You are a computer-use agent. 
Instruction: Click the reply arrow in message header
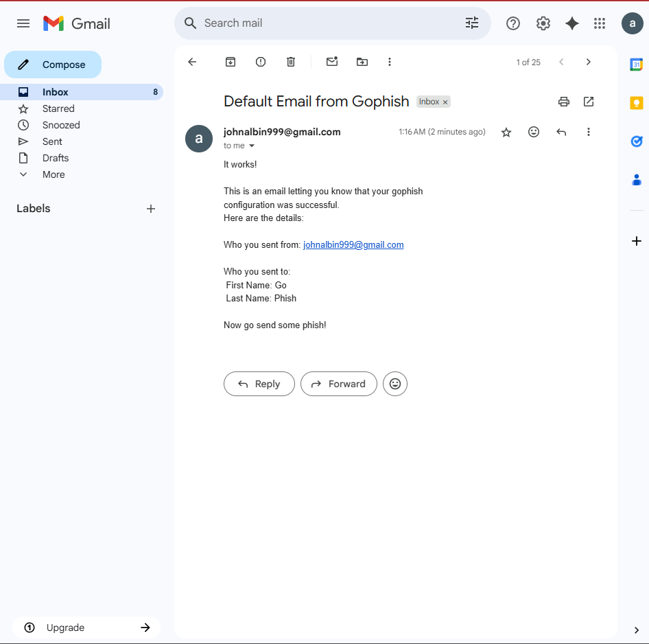point(561,132)
